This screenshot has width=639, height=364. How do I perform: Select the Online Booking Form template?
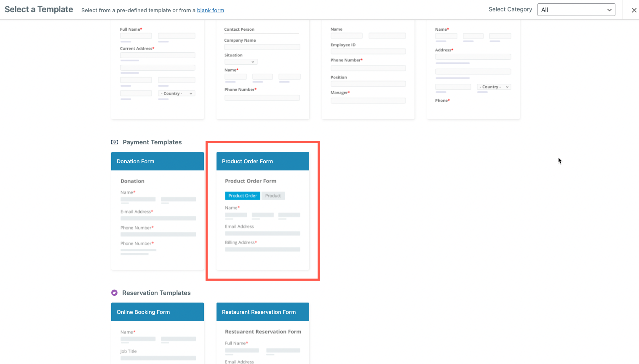coord(158,312)
